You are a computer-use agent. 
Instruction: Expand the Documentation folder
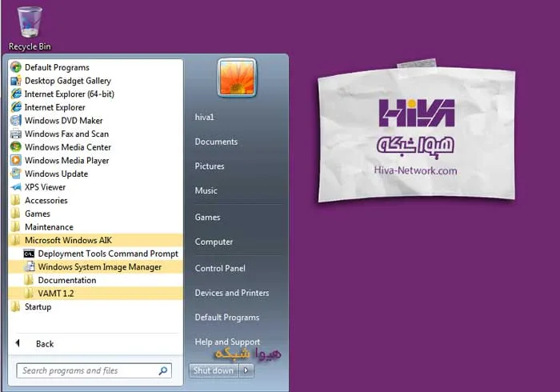click(95, 280)
